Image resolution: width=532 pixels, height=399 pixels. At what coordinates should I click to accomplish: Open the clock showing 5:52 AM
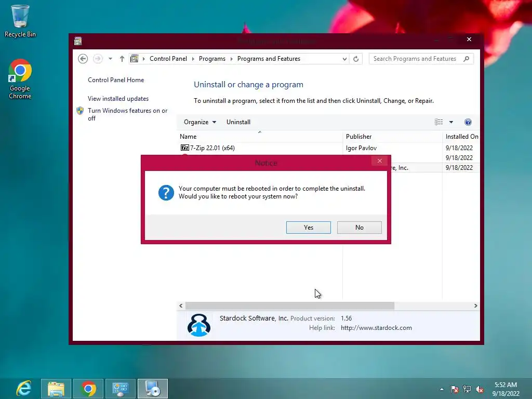[x=506, y=389]
